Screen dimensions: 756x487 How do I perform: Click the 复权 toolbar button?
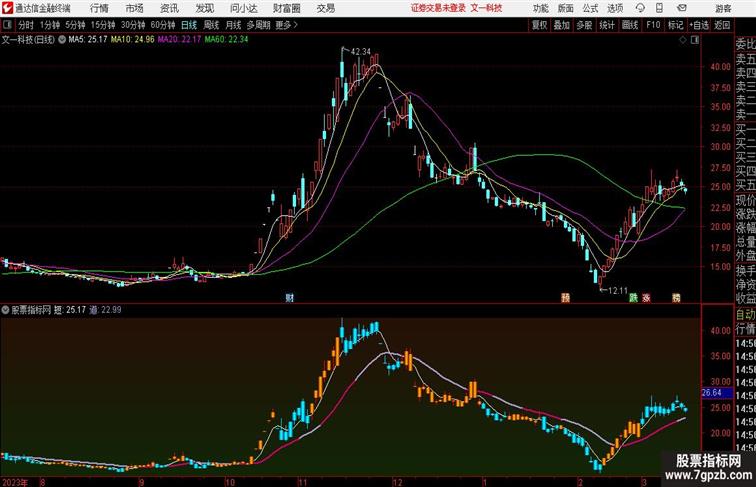540,25
